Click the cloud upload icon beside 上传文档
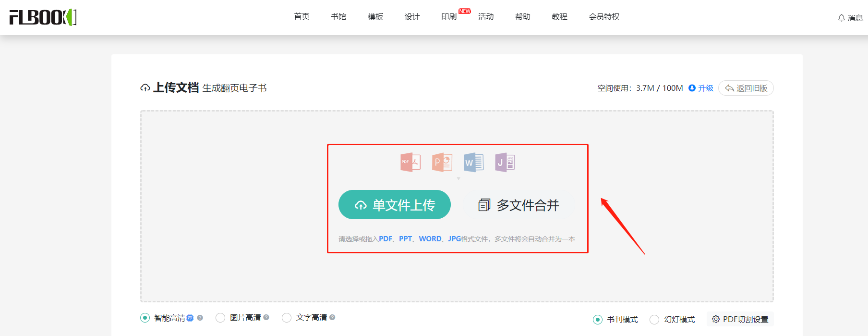 click(145, 88)
